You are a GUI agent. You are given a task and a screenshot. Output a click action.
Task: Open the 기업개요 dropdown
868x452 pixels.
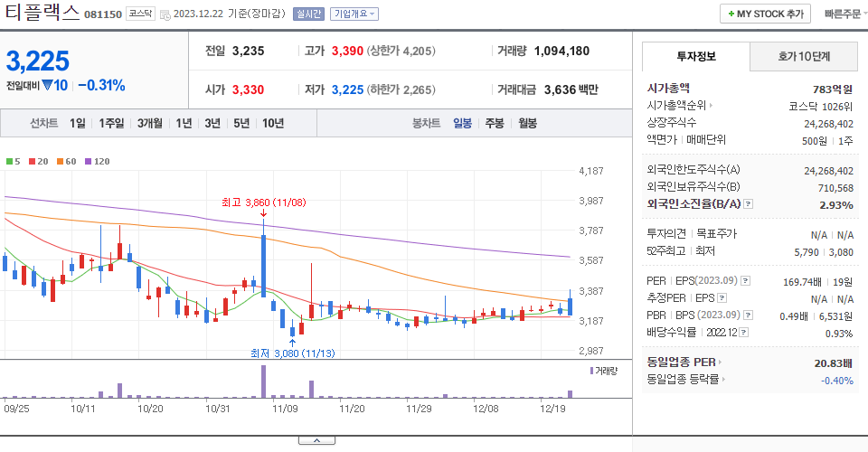pyautogui.click(x=354, y=14)
